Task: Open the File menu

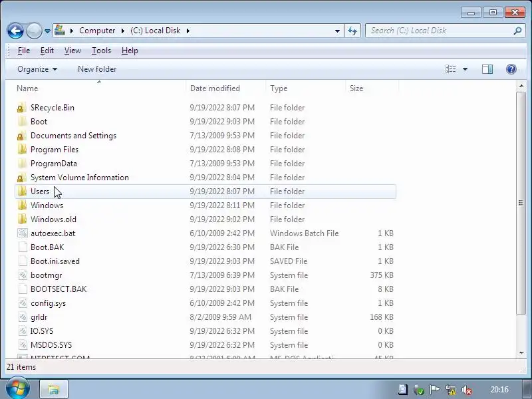Action: [24, 51]
